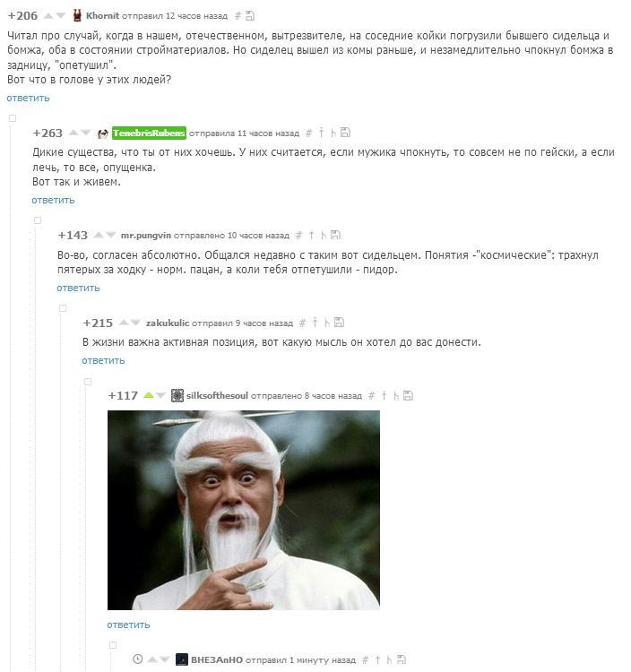Image resolution: width=631 pixels, height=672 pixels.
Task: Reply to Khornit's comment
Action: pos(29,99)
